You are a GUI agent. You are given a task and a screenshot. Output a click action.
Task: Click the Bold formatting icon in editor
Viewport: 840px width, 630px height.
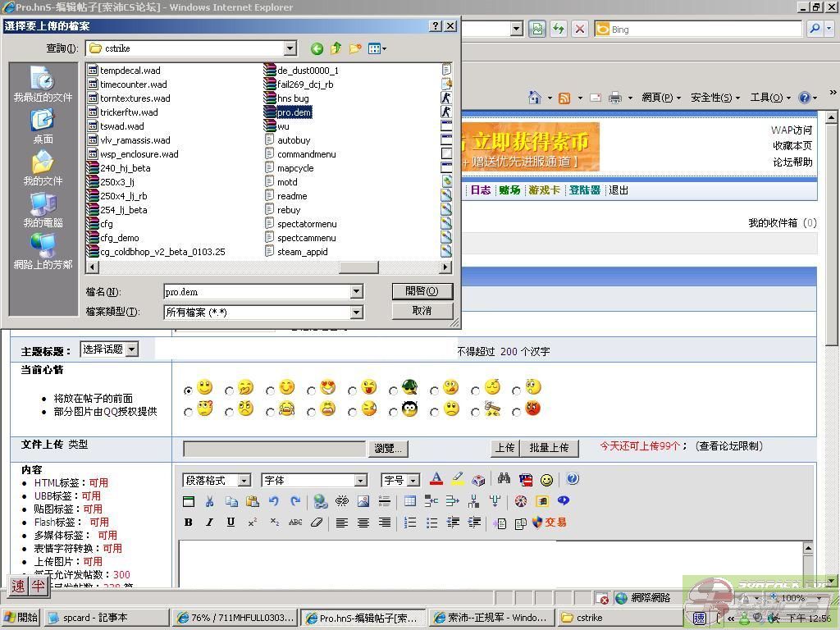[189, 523]
